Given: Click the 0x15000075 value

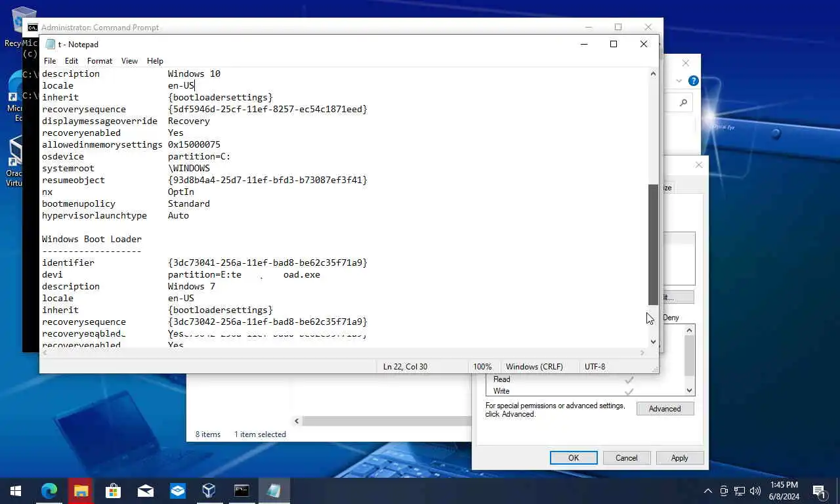Looking at the screenshot, I should [x=194, y=144].
